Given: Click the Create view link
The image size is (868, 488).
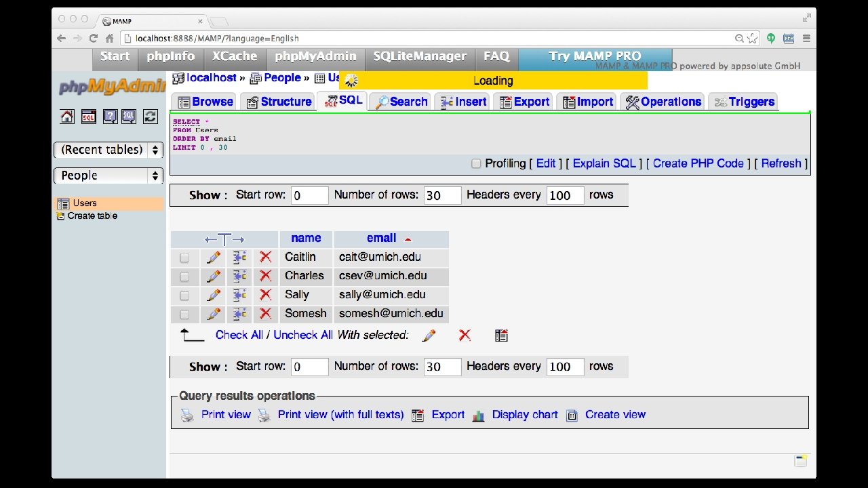Looking at the screenshot, I should point(615,415).
